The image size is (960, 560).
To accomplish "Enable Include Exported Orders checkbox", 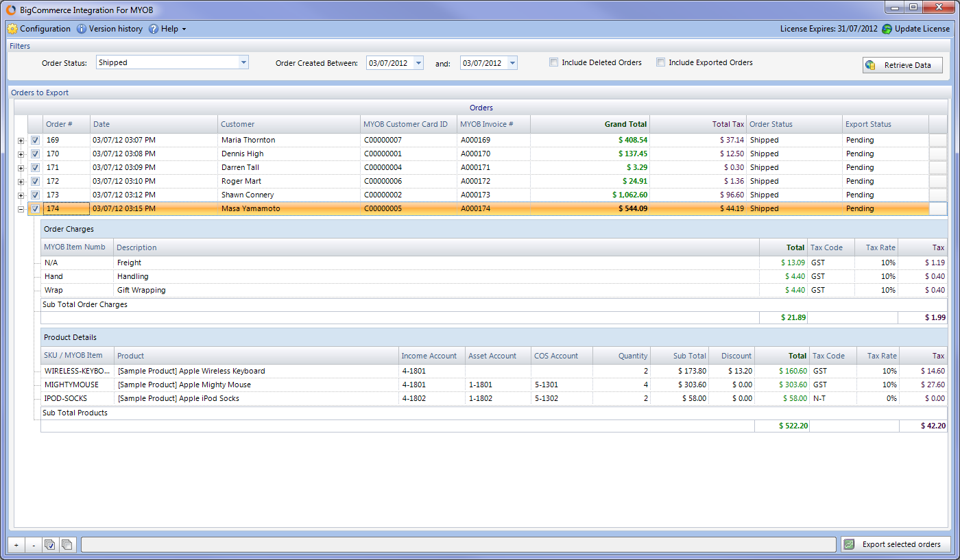I will click(660, 62).
